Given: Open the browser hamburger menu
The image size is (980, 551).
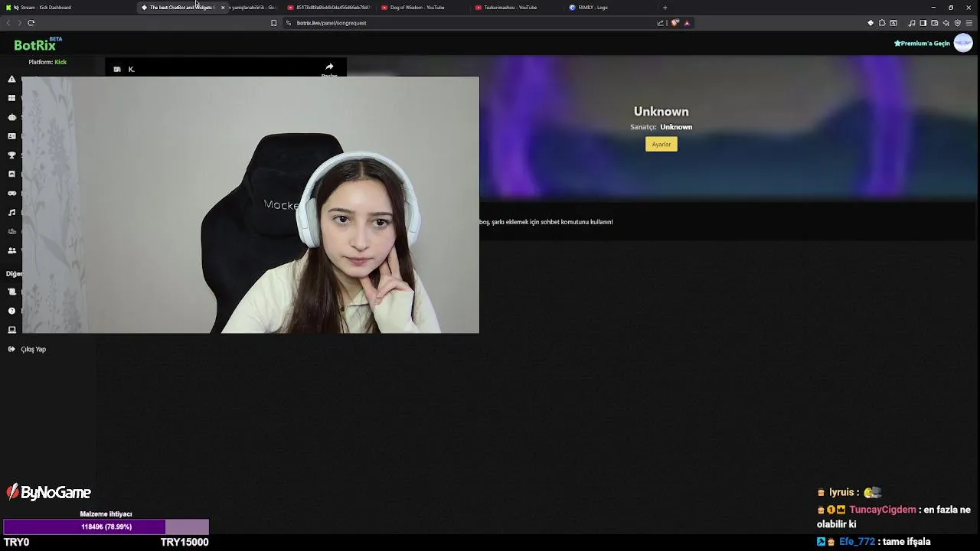Looking at the screenshot, I should [969, 23].
